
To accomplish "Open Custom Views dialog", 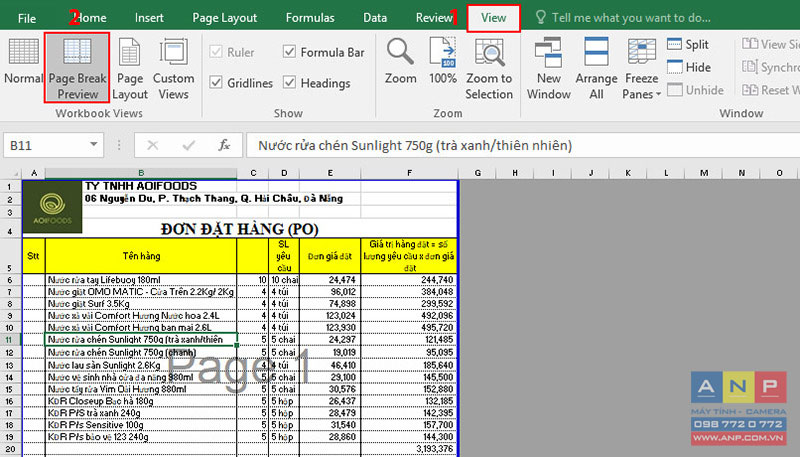I will tap(173, 69).
